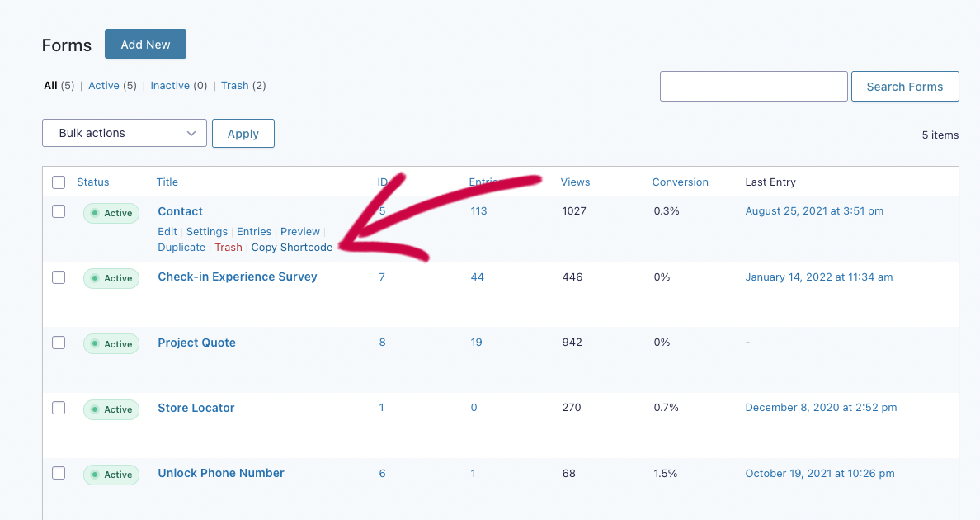Screen dimensions: 980x520
Task: Click entries count 0 for Store Locator
Action: pos(474,408)
